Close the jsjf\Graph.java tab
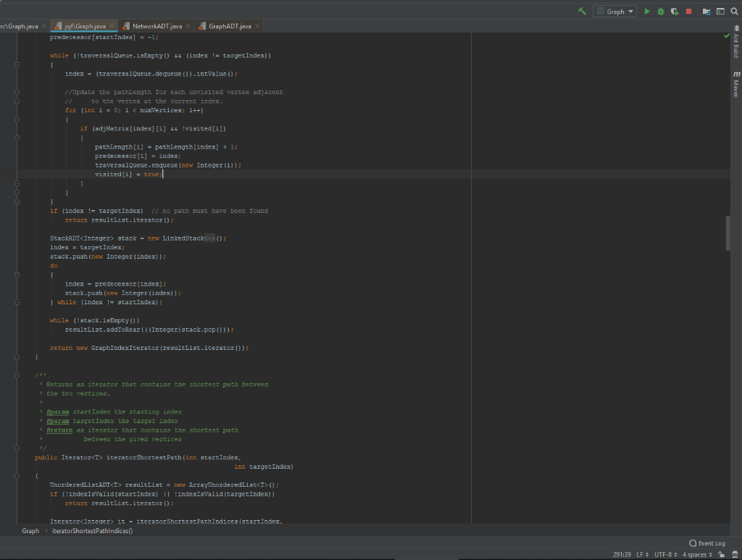 [112, 26]
